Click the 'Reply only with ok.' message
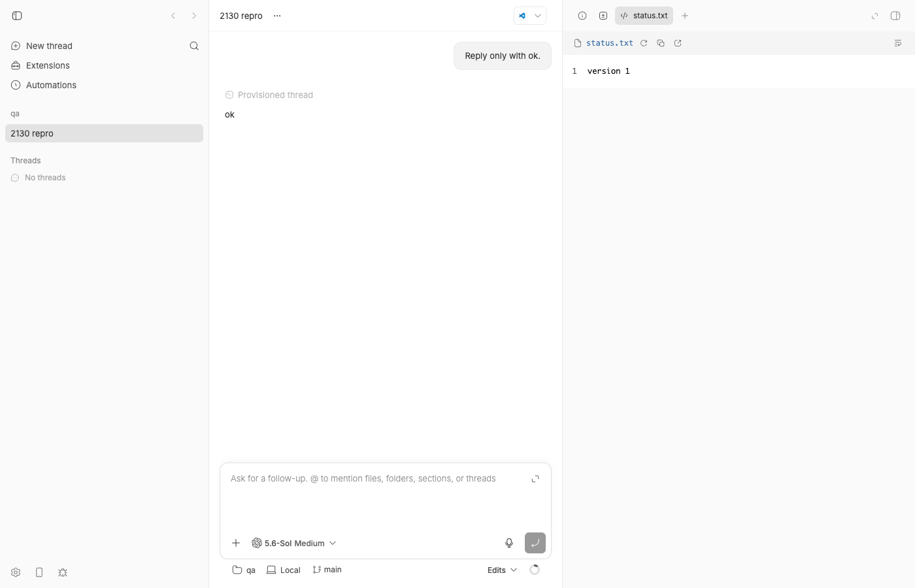Image resolution: width=915 pixels, height=588 pixels. coord(503,56)
